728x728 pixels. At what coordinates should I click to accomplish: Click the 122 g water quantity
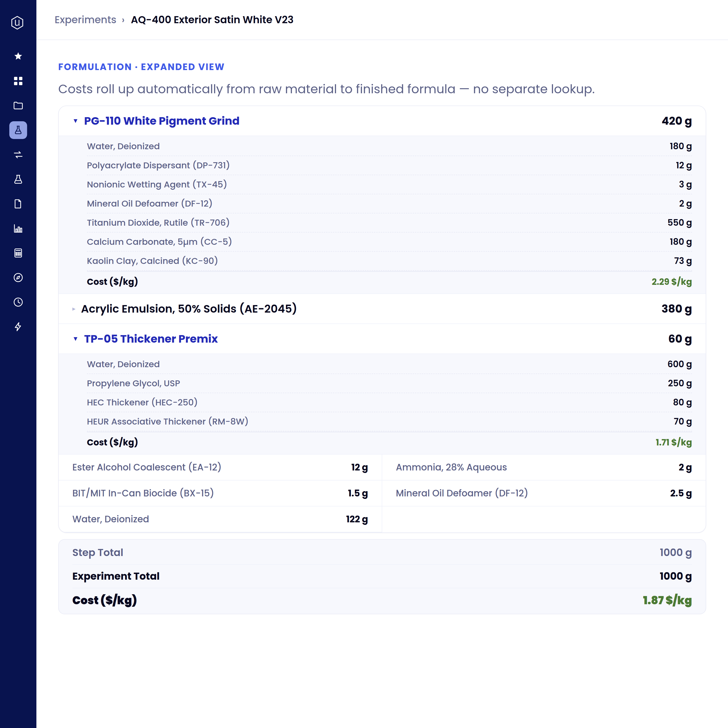click(x=357, y=519)
